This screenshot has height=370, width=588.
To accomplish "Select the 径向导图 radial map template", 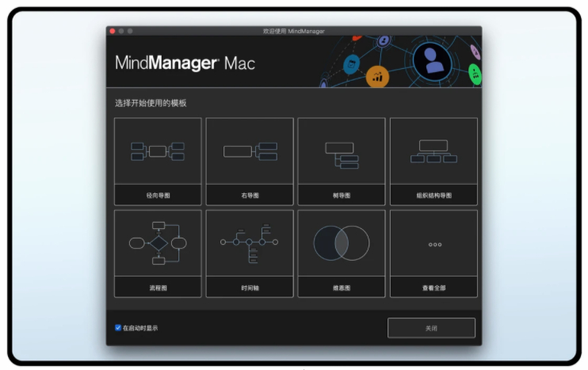I will click(x=158, y=162).
